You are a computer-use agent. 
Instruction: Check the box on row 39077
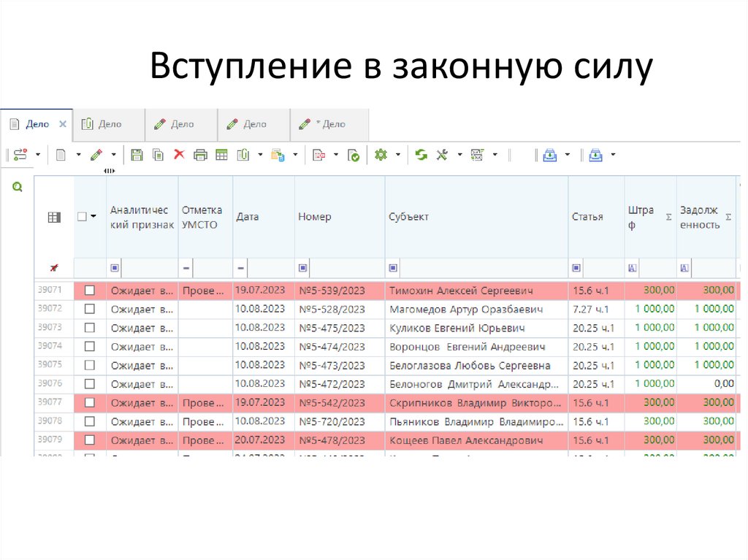90,402
